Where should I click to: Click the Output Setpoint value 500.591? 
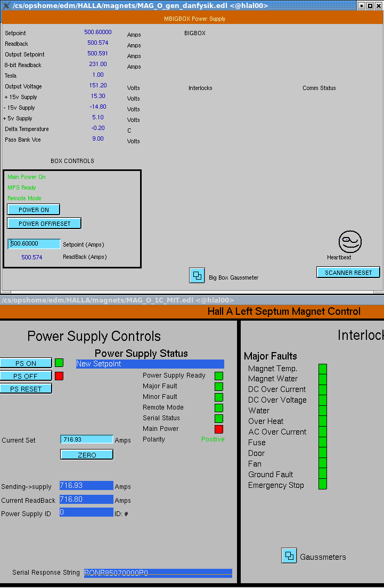coord(97,54)
